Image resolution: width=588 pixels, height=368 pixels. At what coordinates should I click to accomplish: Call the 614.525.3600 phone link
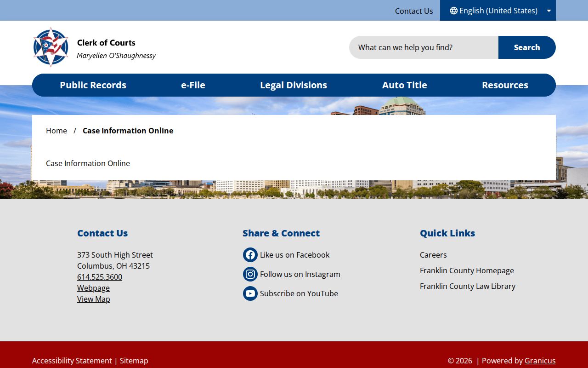[100, 277]
